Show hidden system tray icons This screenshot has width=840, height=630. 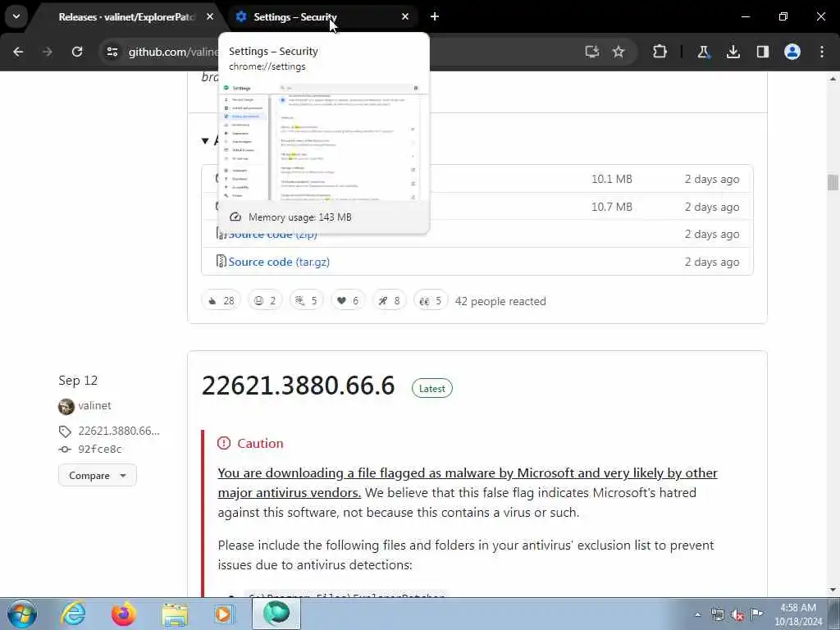(x=697, y=614)
